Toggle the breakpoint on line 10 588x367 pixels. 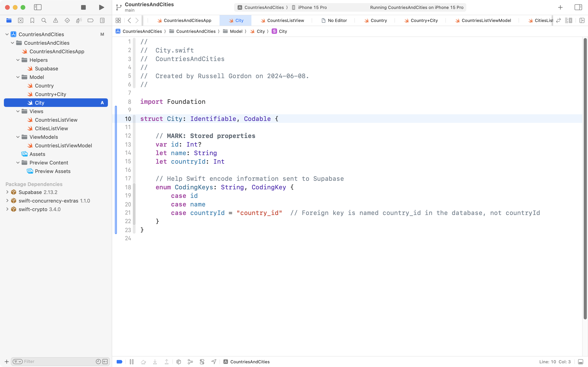[128, 119]
